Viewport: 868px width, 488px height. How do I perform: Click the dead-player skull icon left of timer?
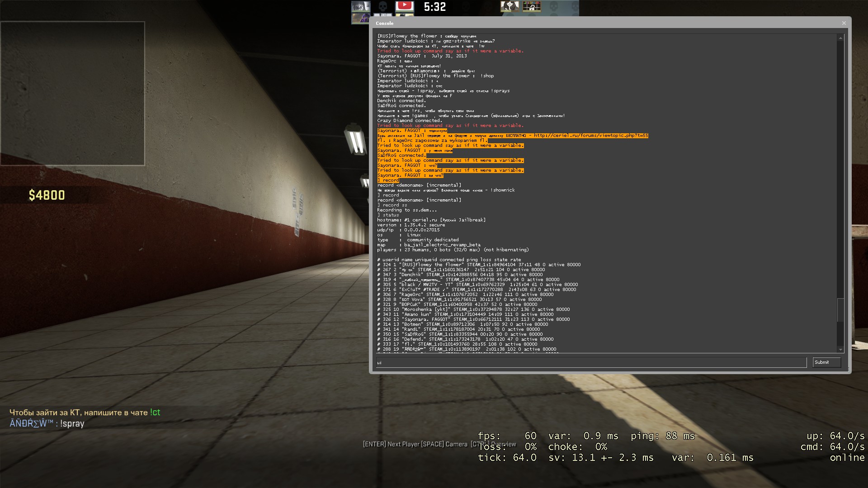pyautogui.click(x=382, y=6)
